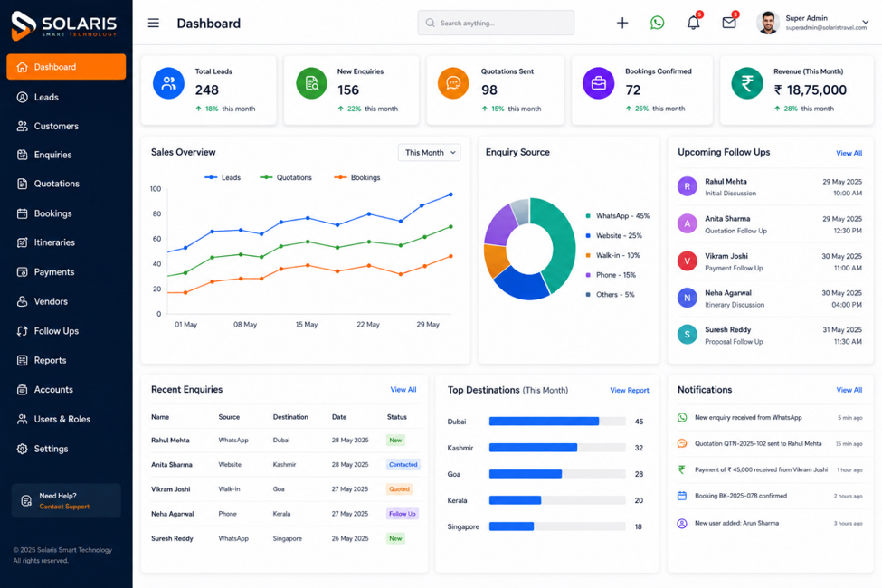Toggle Others - 5% legend entry
The width and height of the screenshot is (882, 588).
[610, 294]
